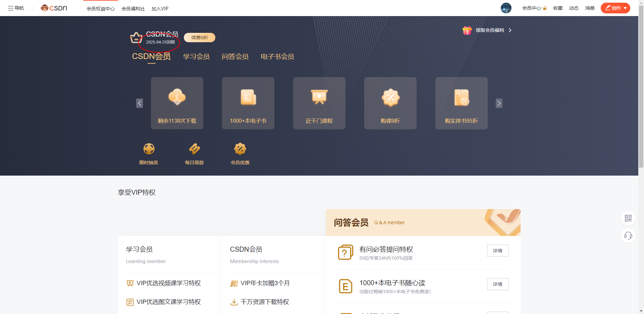Open 收藏 favorites in the header

(x=558, y=8)
